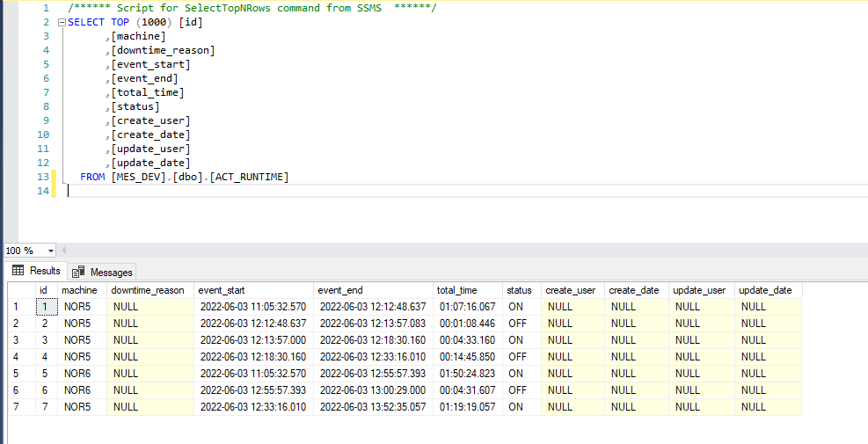Click [total_time] in the query editor
The image size is (868, 444).
(x=148, y=92)
